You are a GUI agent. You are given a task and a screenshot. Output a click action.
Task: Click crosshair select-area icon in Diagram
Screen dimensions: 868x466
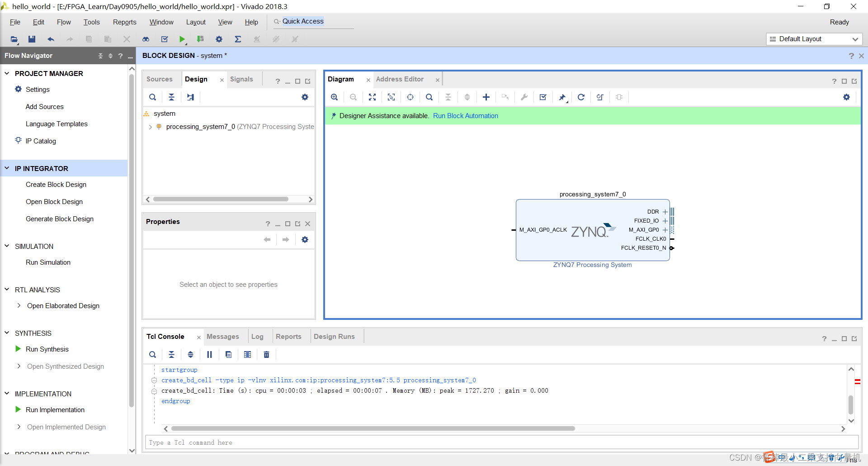[x=410, y=97]
